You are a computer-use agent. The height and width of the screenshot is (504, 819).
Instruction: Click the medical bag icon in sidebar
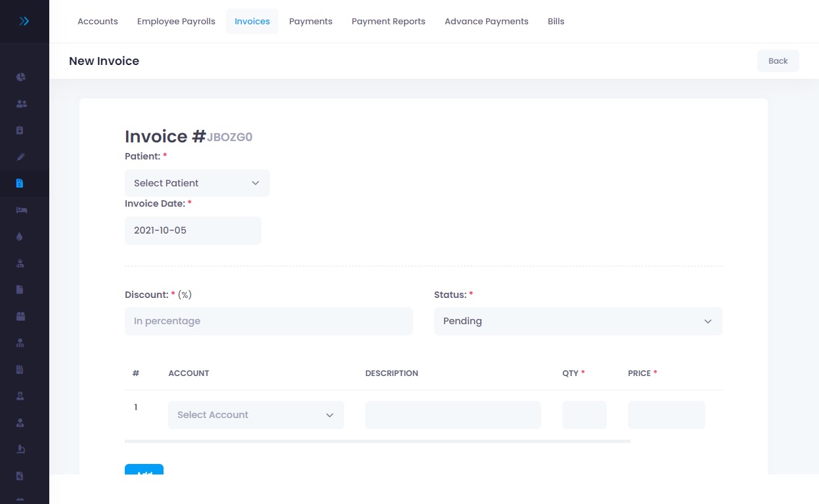(20, 130)
